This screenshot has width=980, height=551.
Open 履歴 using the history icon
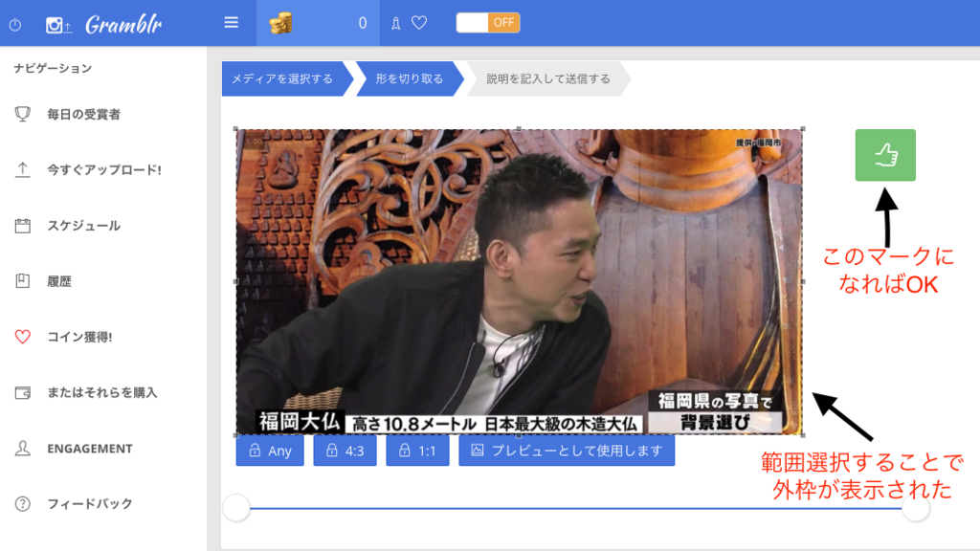coord(21,281)
